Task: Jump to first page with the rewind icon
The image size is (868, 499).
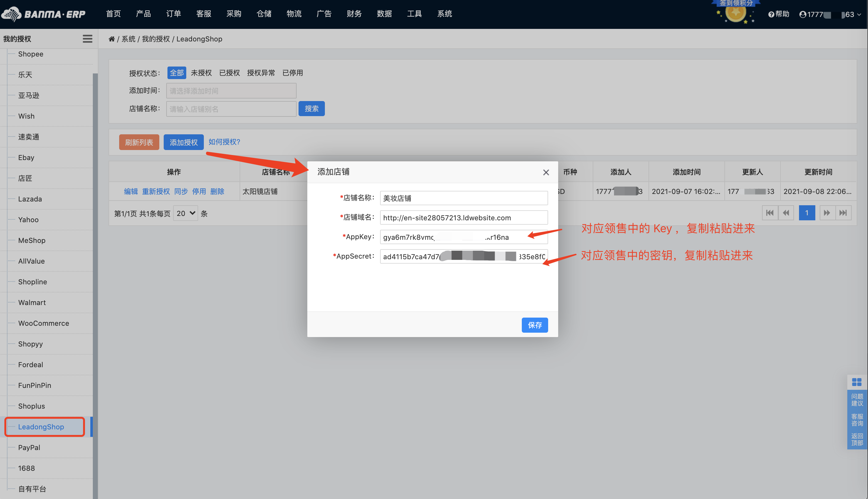Action: (770, 212)
